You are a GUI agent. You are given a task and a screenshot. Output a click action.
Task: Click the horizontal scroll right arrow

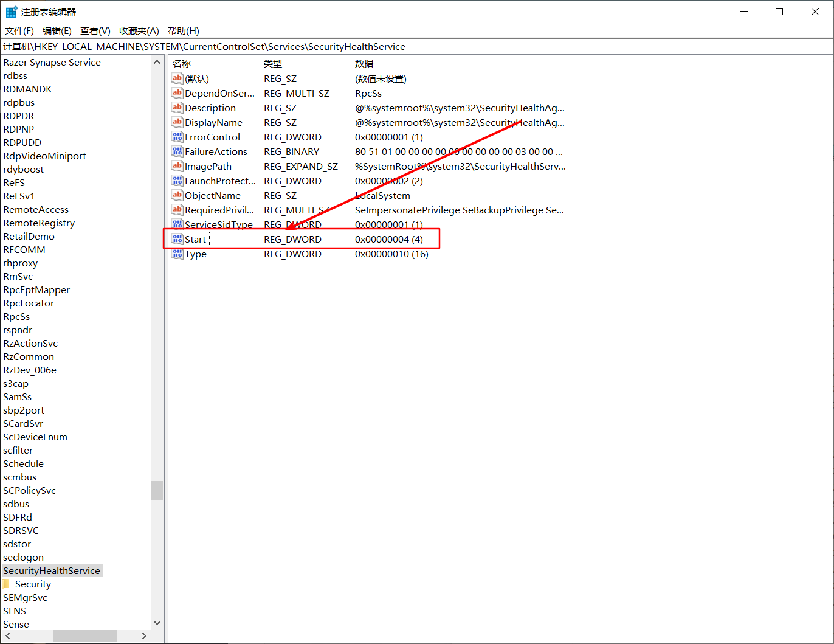144,635
